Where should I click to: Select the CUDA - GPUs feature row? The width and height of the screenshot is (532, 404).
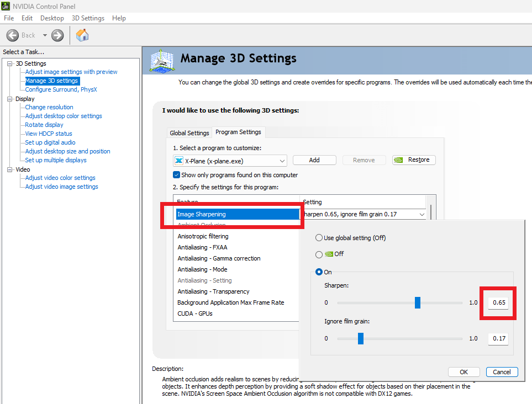237,313
